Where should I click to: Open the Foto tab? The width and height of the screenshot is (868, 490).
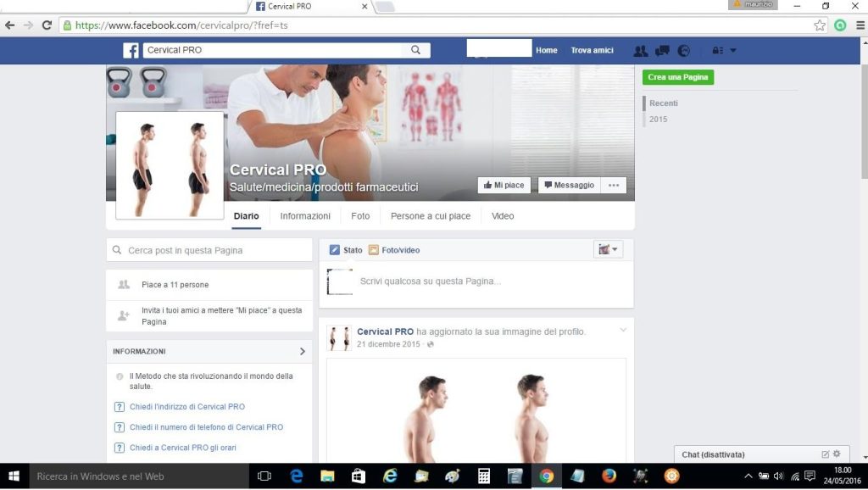point(360,216)
